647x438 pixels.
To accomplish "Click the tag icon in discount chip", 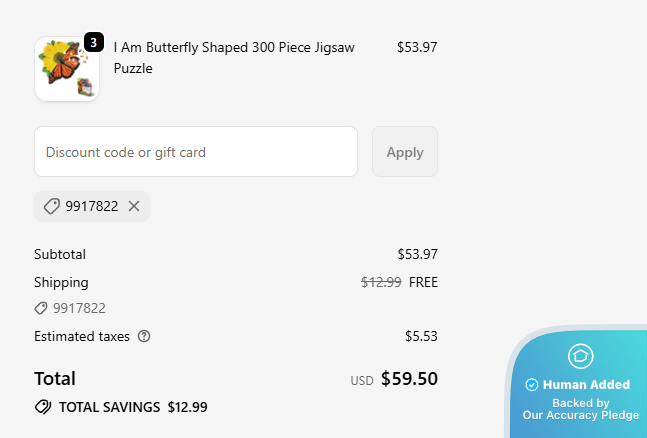I will [51, 206].
